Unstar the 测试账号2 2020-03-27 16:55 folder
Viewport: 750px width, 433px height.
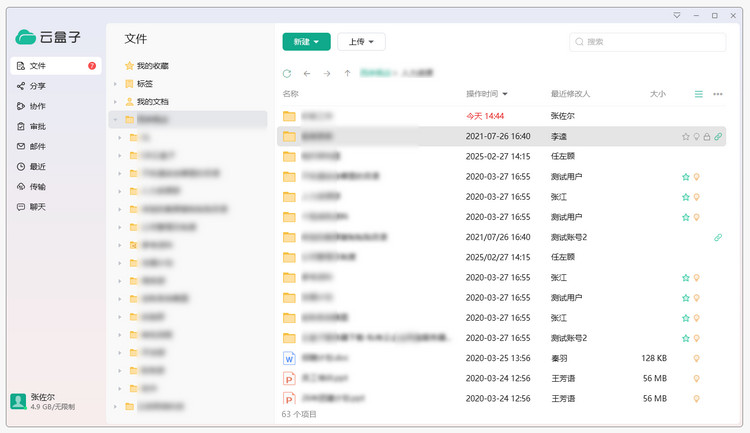(685, 338)
